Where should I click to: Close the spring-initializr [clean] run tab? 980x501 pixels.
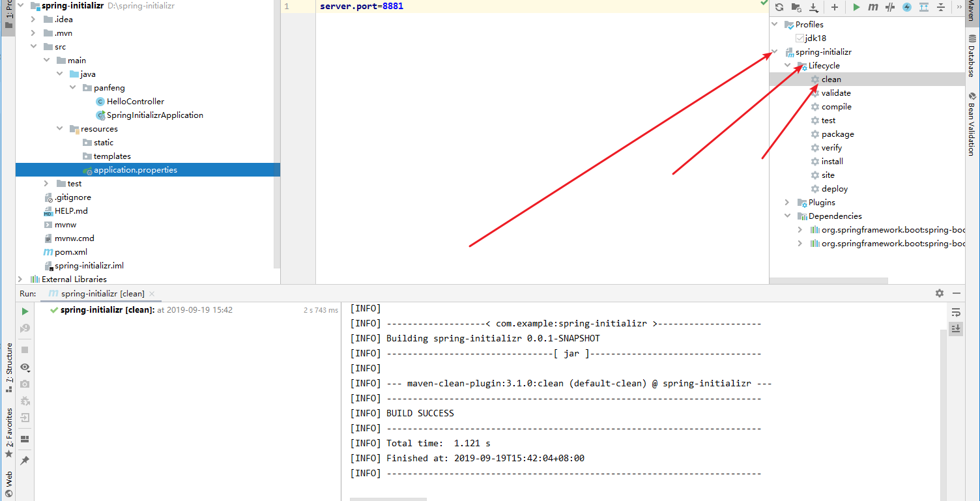[x=151, y=294]
